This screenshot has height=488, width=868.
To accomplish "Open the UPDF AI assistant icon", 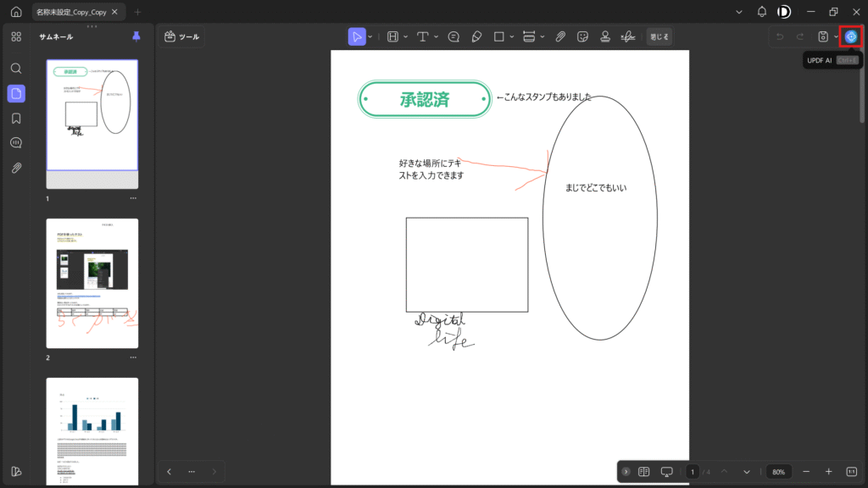I will click(x=851, y=36).
